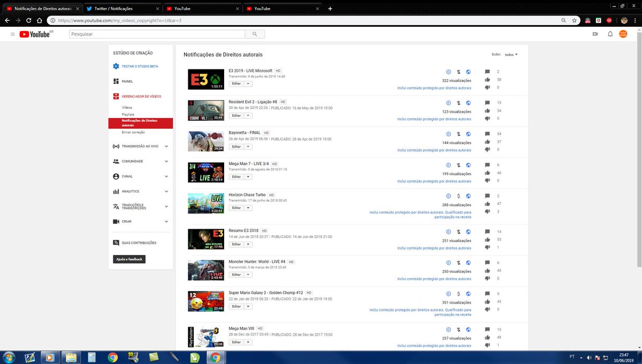The image size is (642, 364).
Task: Click the copyright icon for Monster Hunter: World - LIVE #4
Action: pyautogui.click(x=449, y=262)
